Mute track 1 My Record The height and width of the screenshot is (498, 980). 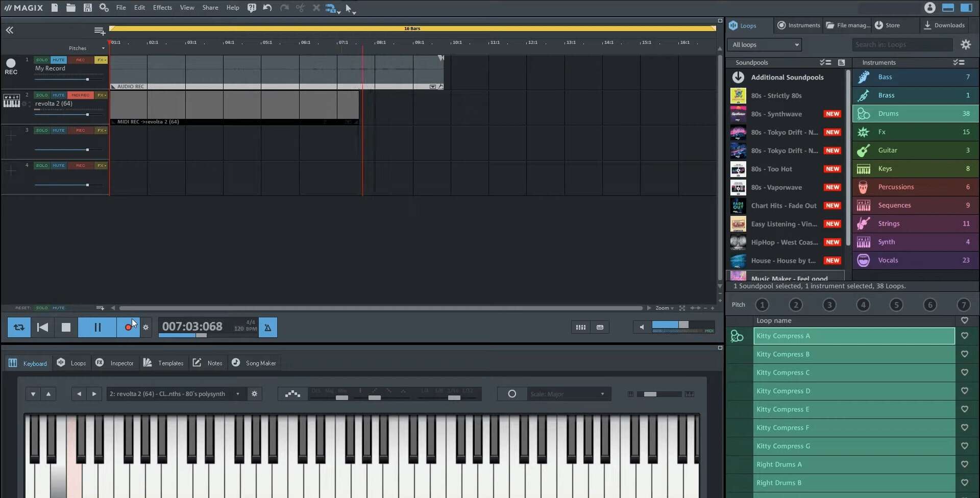59,60
